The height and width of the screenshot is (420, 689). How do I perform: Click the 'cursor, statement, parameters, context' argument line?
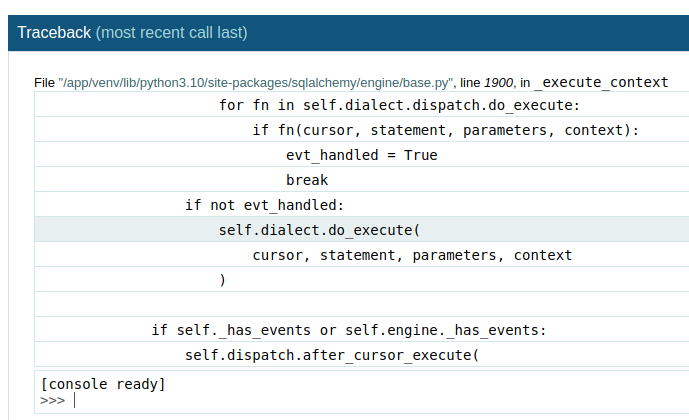click(x=412, y=255)
